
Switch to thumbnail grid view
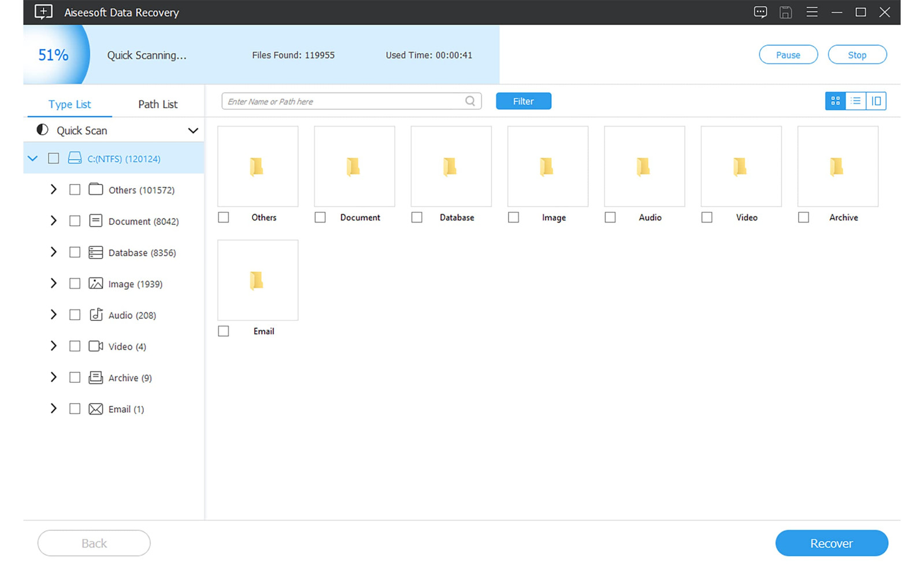tap(836, 101)
